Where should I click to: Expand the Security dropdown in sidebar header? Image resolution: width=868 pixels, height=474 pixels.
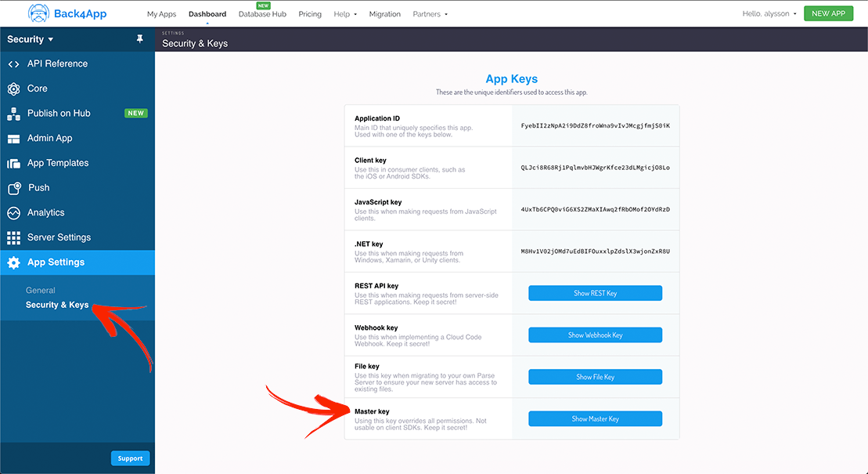pos(31,39)
